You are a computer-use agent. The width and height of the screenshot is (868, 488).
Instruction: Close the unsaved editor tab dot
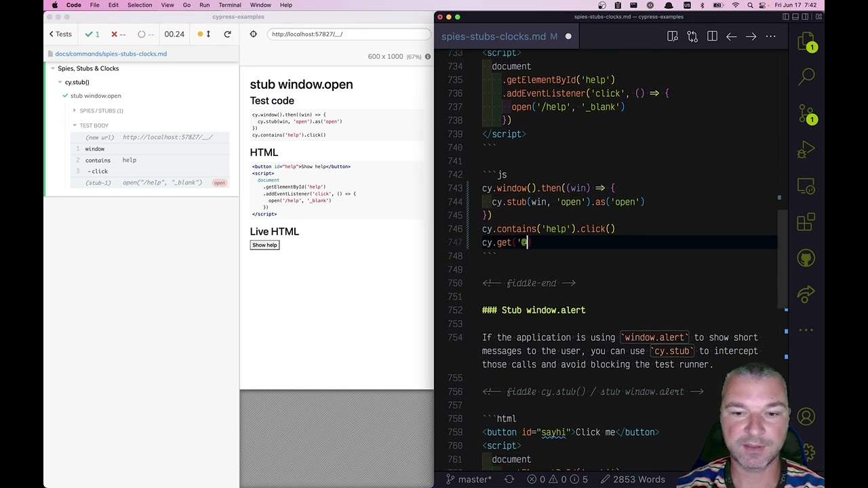coord(568,37)
